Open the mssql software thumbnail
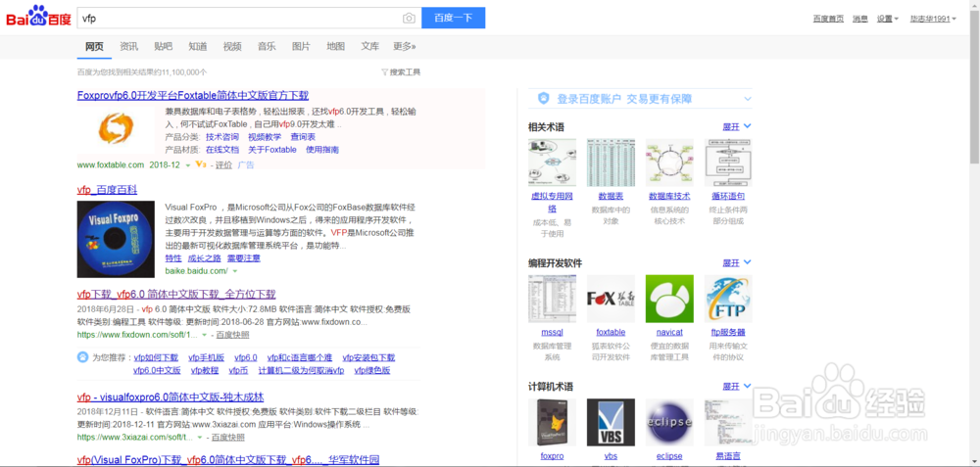 point(552,299)
